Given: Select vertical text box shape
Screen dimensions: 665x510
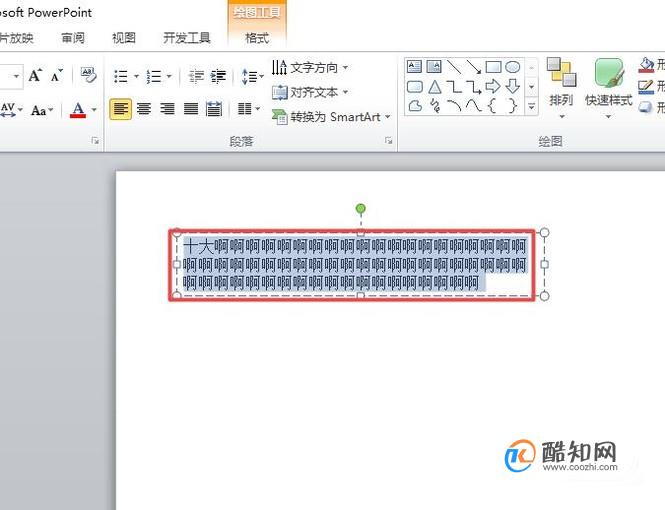Looking at the screenshot, I should 433,67.
